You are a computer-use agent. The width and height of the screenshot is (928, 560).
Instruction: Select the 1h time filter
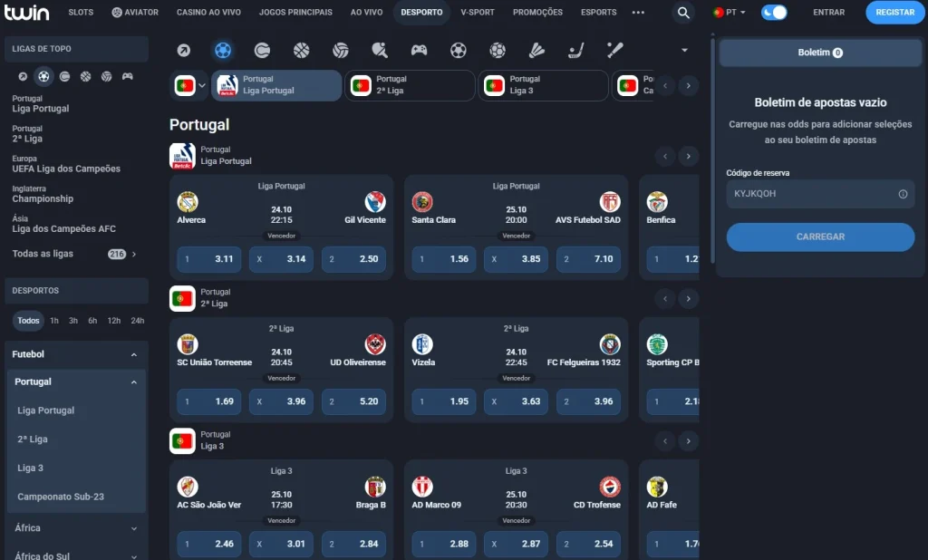pos(54,320)
